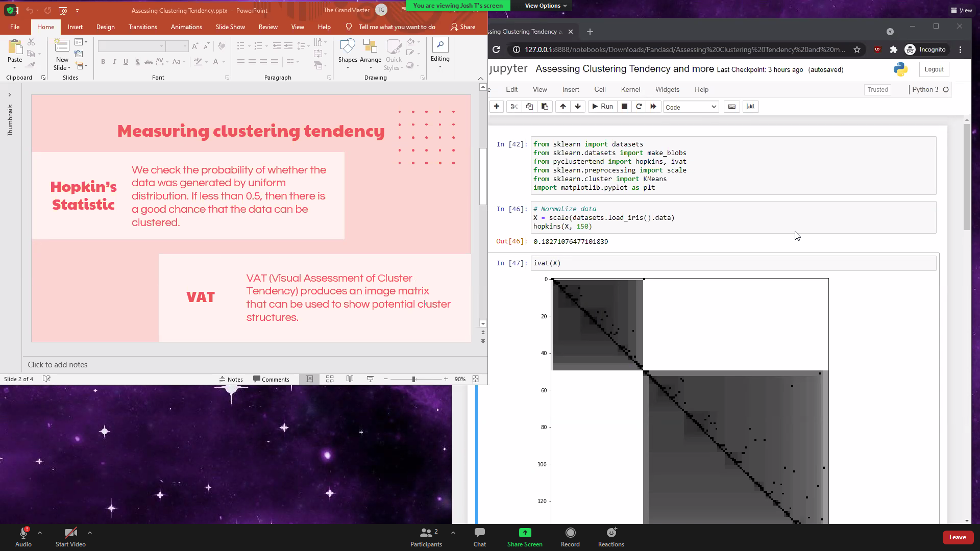Click the PowerPoint zoom slider
This screenshot has height=551, width=980.
[414, 379]
